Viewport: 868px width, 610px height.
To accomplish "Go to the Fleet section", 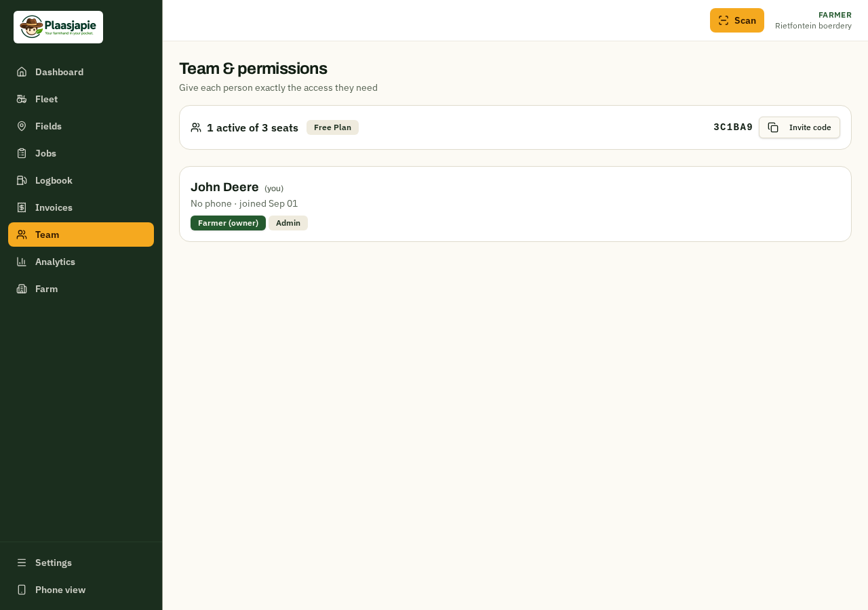I will 81,99.
